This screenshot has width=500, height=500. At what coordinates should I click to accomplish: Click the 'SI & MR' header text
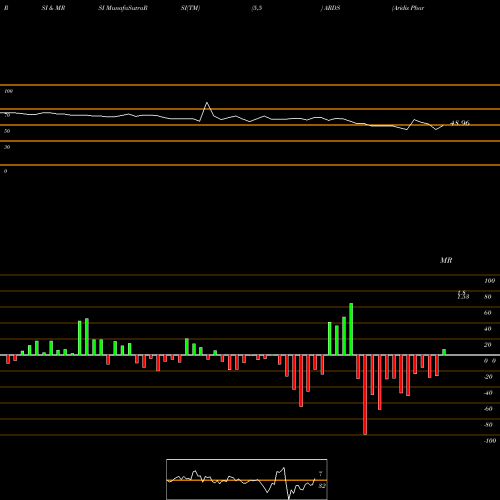(x=53, y=8)
